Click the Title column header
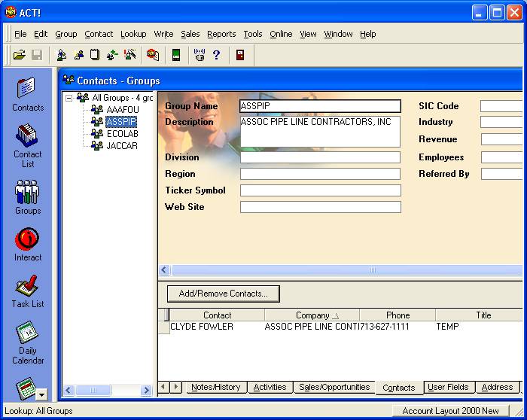This screenshot has height=420, width=527. click(480, 315)
